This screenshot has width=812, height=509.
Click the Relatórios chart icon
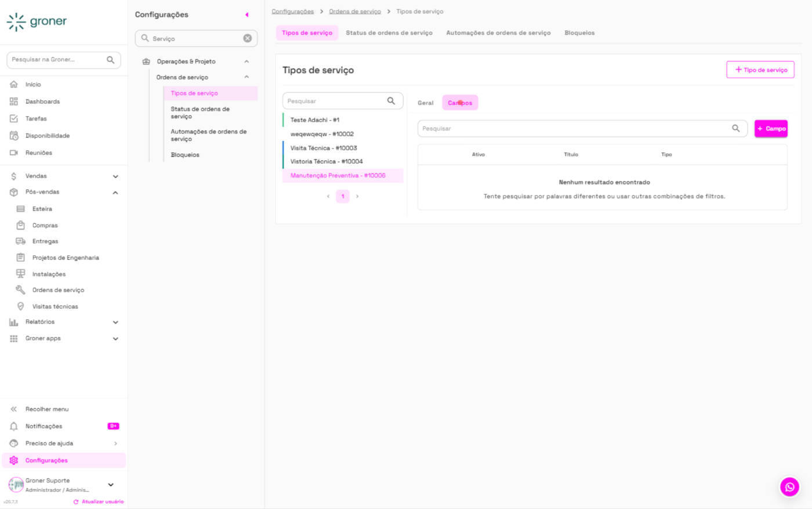[14, 322]
